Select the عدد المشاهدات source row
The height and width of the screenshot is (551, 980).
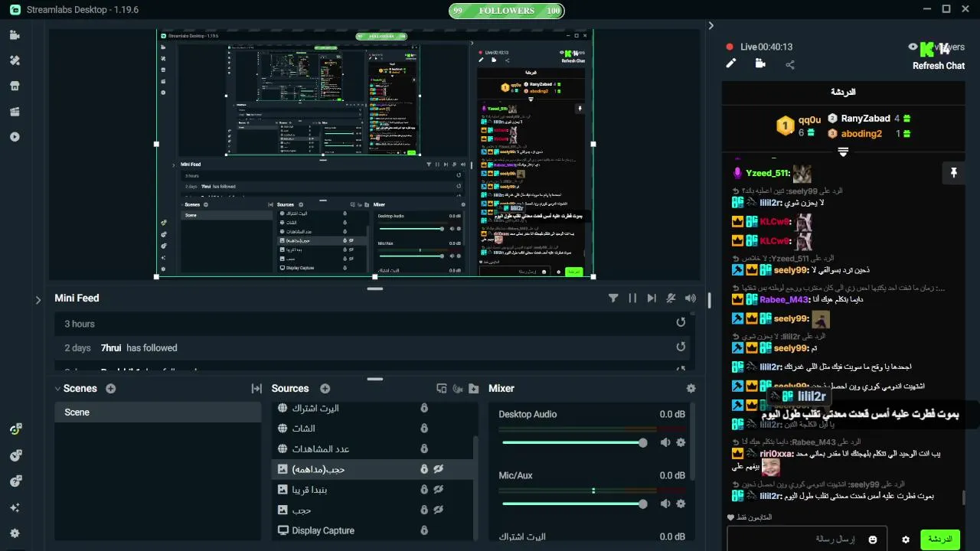pyautogui.click(x=372, y=449)
